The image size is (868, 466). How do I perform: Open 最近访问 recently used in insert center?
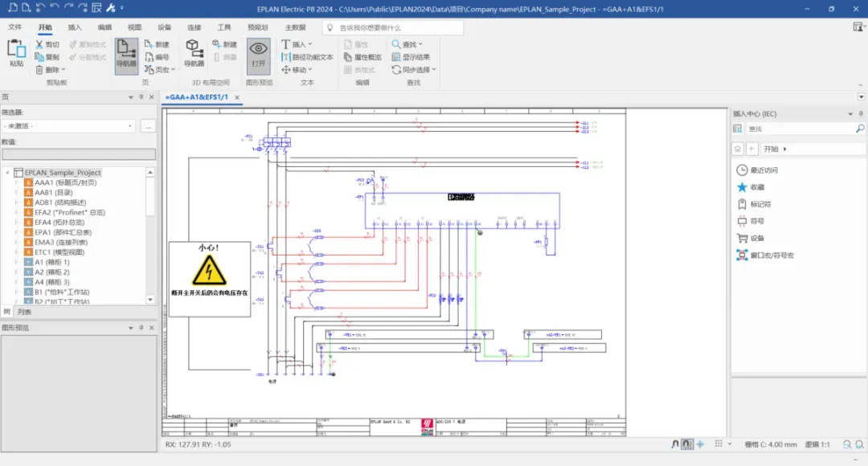coord(757,170)
